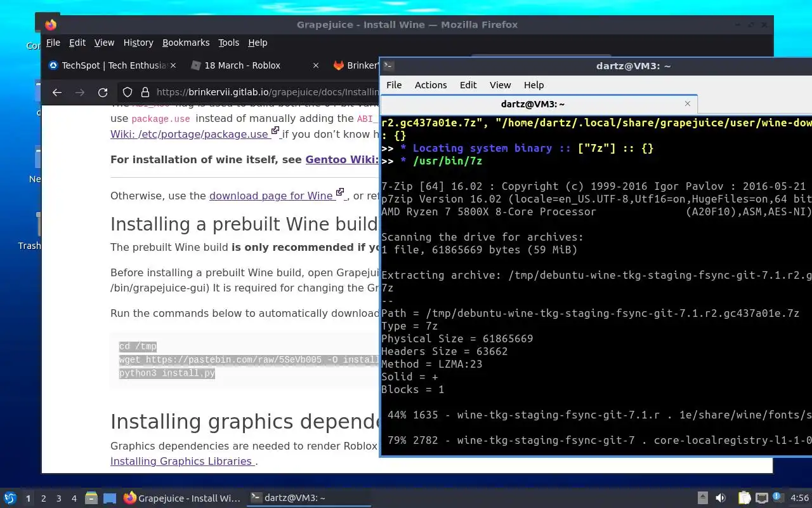Click the blue show desktop icon in taskbar

[109, 498]
